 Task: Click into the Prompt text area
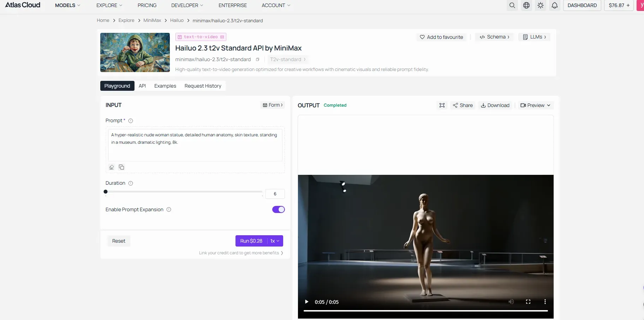click(195, 145)
